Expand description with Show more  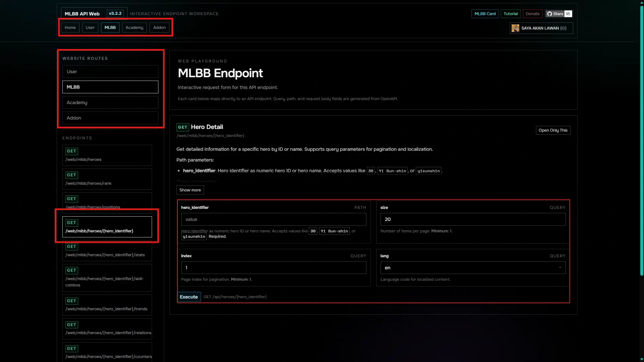[x=190, y=190]
